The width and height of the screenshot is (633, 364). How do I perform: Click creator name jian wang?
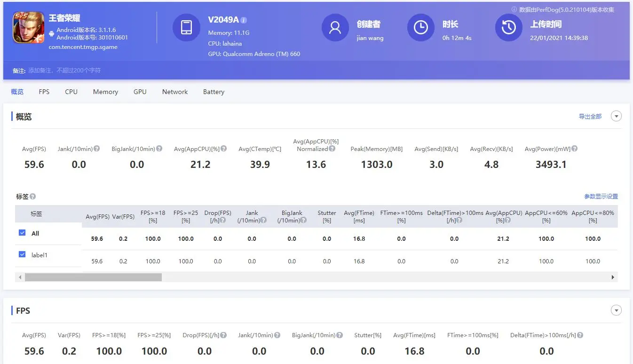coord(370,38)
